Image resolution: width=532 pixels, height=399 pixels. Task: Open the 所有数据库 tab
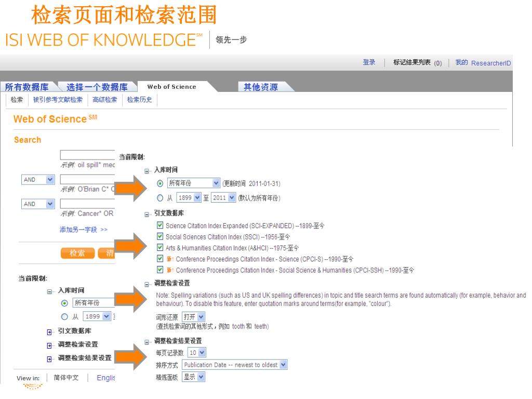tap(27, 87)
